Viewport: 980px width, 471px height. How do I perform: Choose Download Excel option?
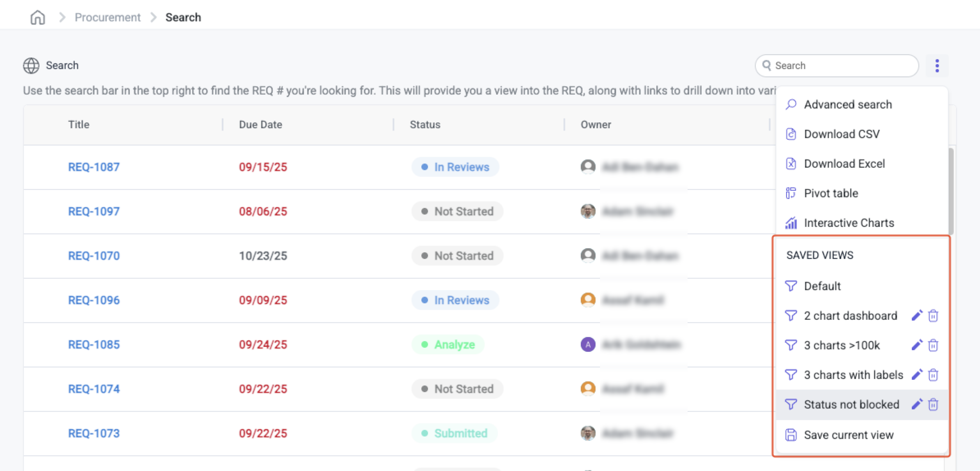844,164
